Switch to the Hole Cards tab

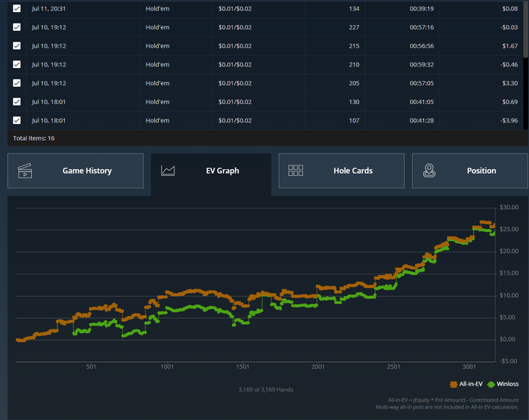tap(342, 171)
